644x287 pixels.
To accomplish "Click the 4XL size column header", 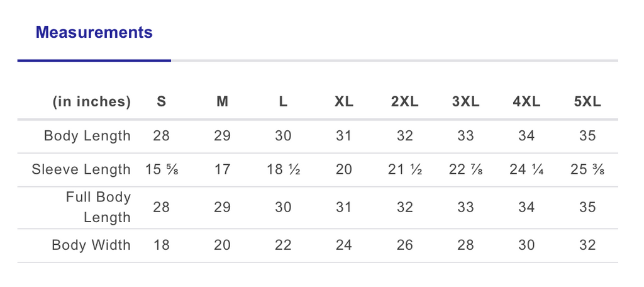I will pyautogui.click(x=526, y=101).
